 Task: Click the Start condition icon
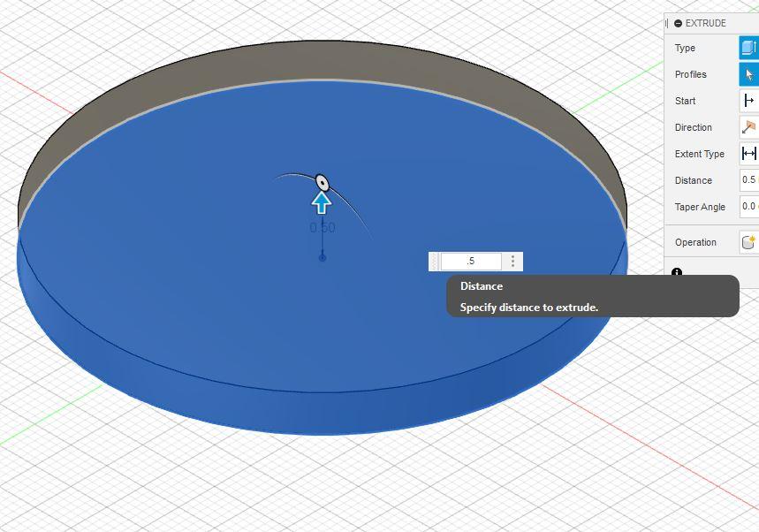click(750, 101)
